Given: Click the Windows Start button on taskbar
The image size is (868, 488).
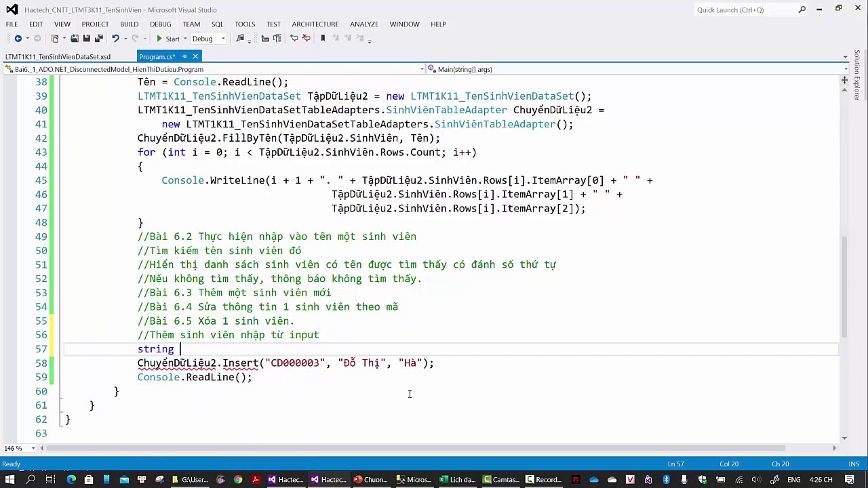Looking at the screenshot, I should coord(11,479).
